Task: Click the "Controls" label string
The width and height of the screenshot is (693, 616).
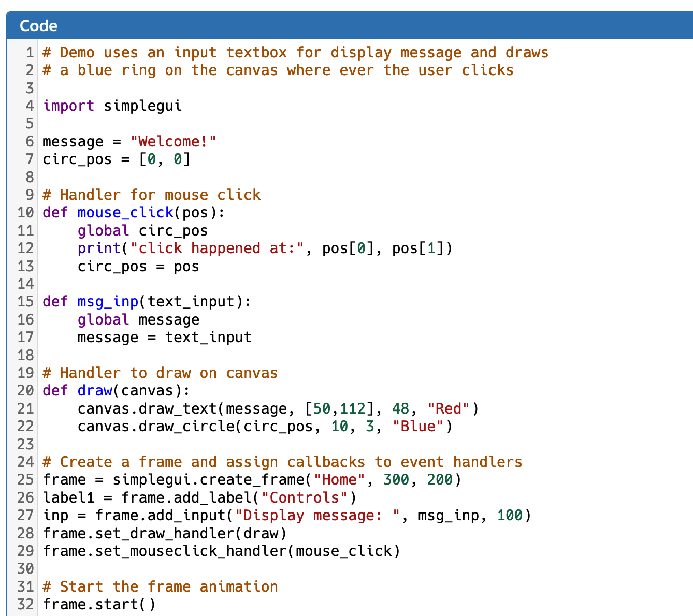Action: pyautogui.click(x=305, y=497)
